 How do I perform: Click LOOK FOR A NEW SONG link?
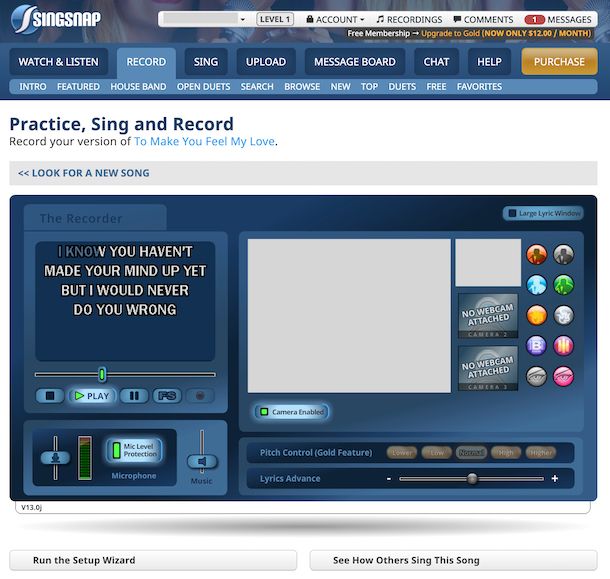click(84, 173)
